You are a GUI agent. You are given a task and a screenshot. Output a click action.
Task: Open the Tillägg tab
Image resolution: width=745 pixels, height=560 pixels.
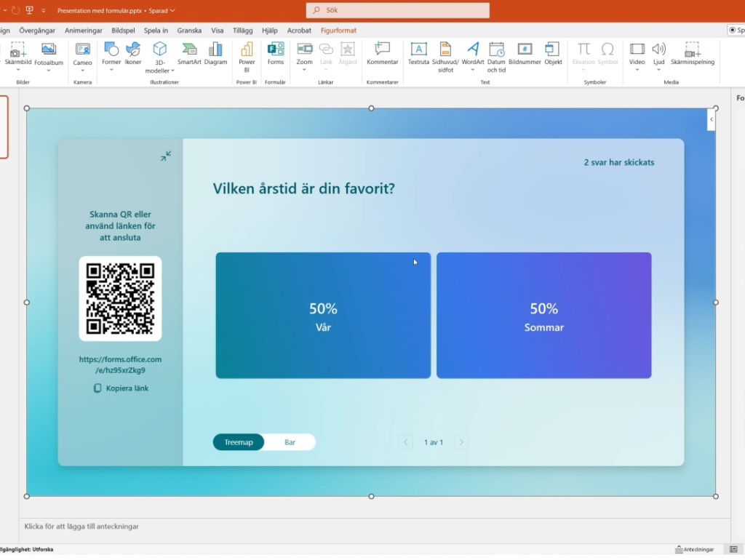pyautogui.click(x=243, y=31)
